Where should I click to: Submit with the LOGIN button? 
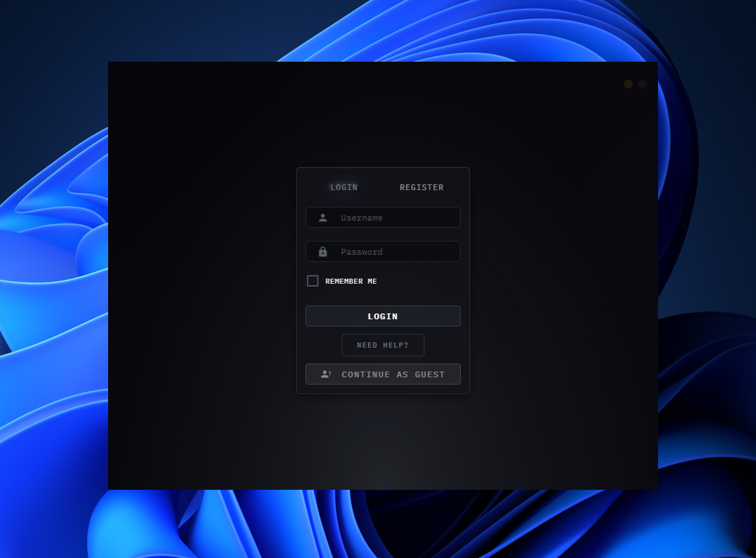[383, 316]
